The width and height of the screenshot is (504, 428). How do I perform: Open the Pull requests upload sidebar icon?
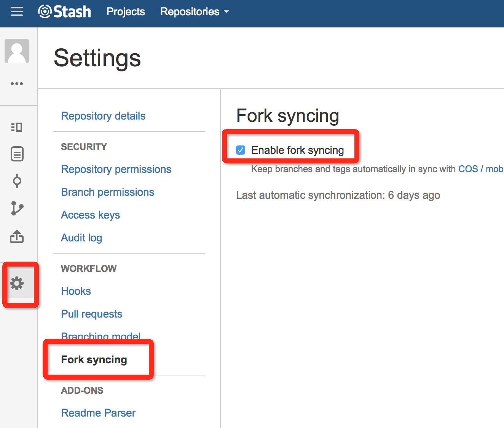click(17, 236)
